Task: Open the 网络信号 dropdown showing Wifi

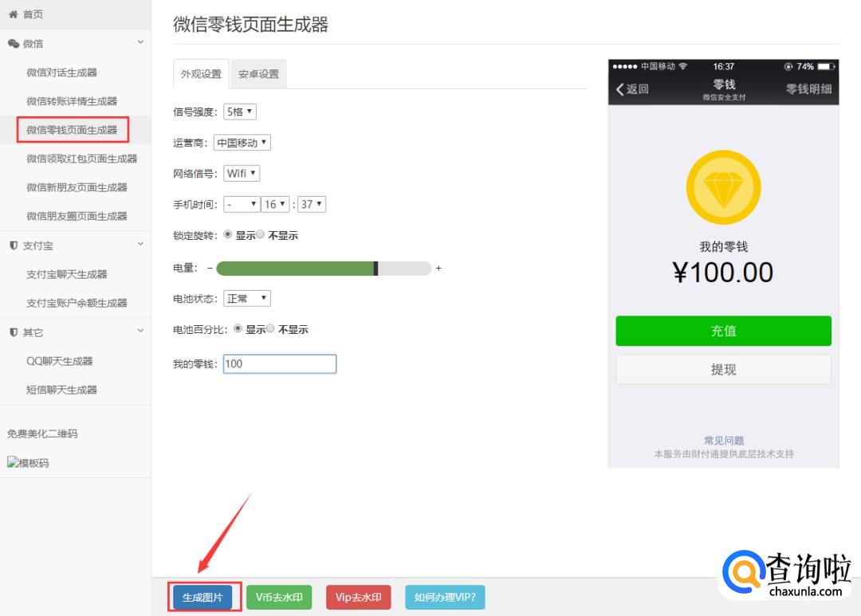Action: point(242,174)
